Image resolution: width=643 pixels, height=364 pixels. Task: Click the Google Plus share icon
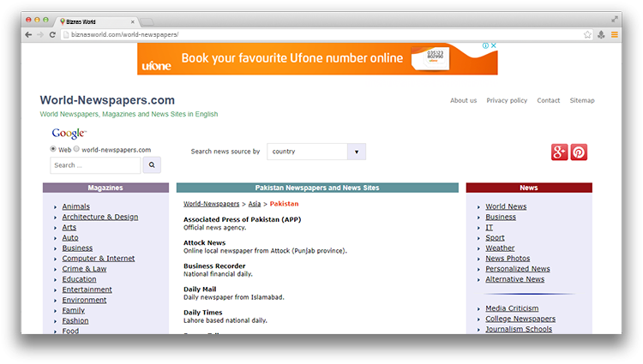[559, 152]
